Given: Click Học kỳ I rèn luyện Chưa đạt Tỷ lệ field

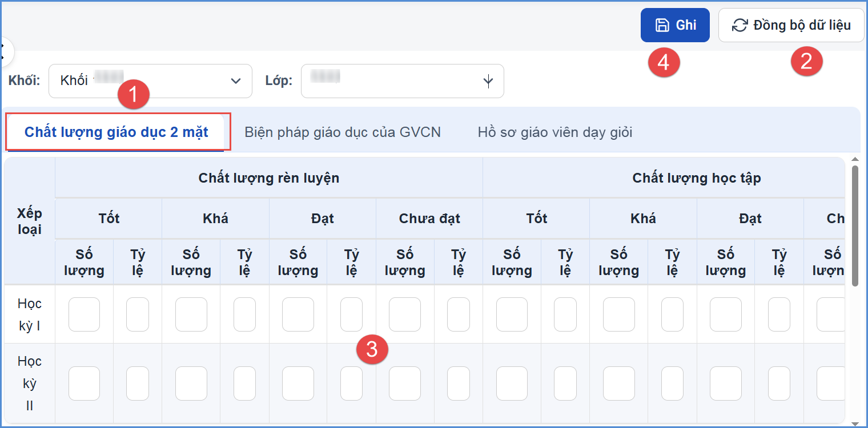Looking at the screenshot, I should click(459, 314).
